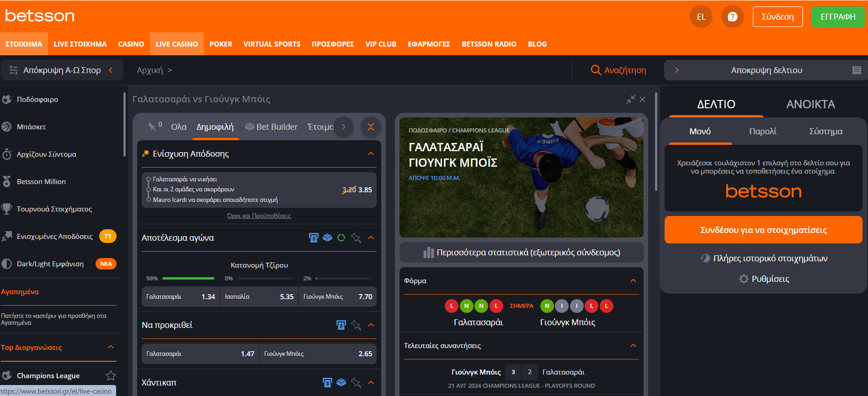Switch to the ΑΝΟΙΚΤΑ betslip tab
The height and width of the screenshot is (396, 868).
[x=810, y=105]
